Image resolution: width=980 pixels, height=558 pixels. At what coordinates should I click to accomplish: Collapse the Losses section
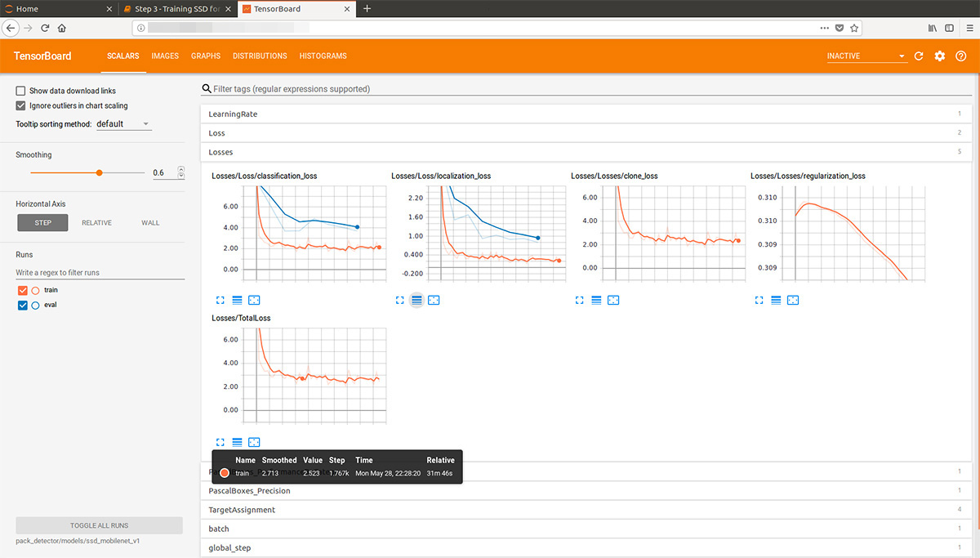coord(585,152)
